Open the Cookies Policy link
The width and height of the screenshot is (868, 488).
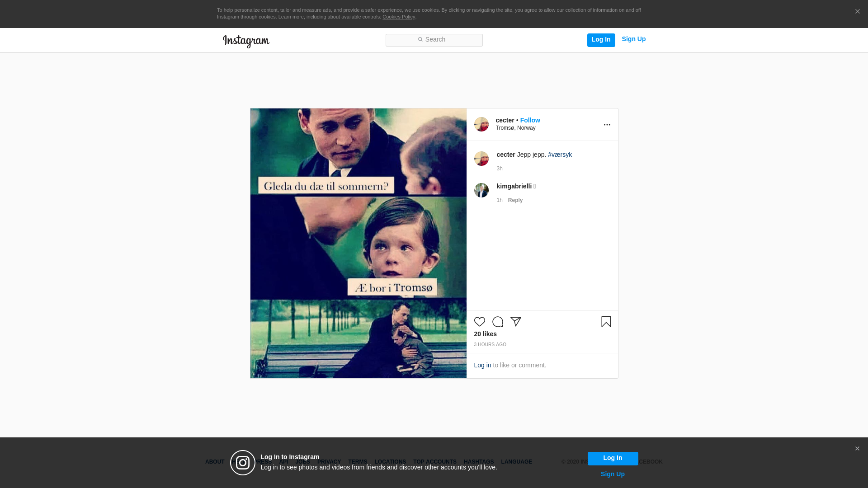point(398,17)
